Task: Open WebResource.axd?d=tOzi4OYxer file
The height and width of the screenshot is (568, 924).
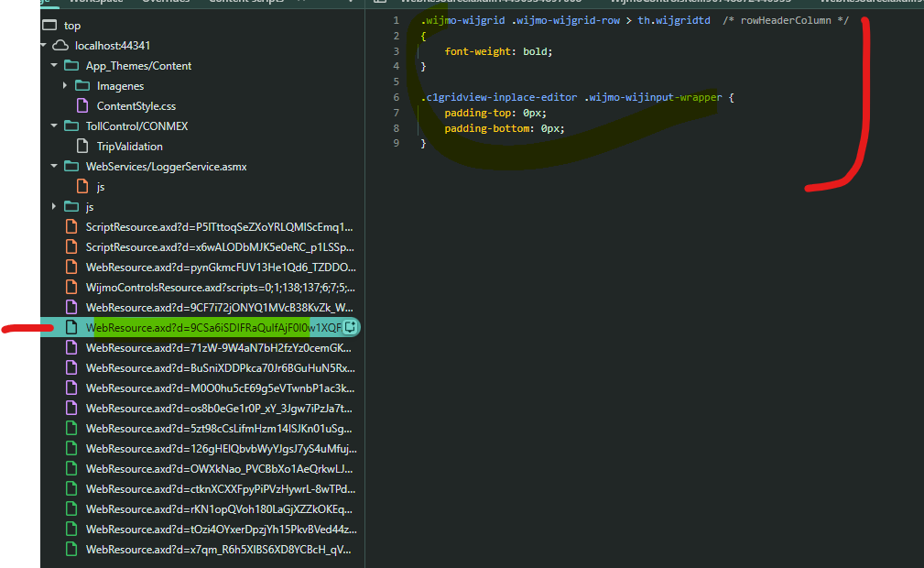Action: [x=221, y=530]
